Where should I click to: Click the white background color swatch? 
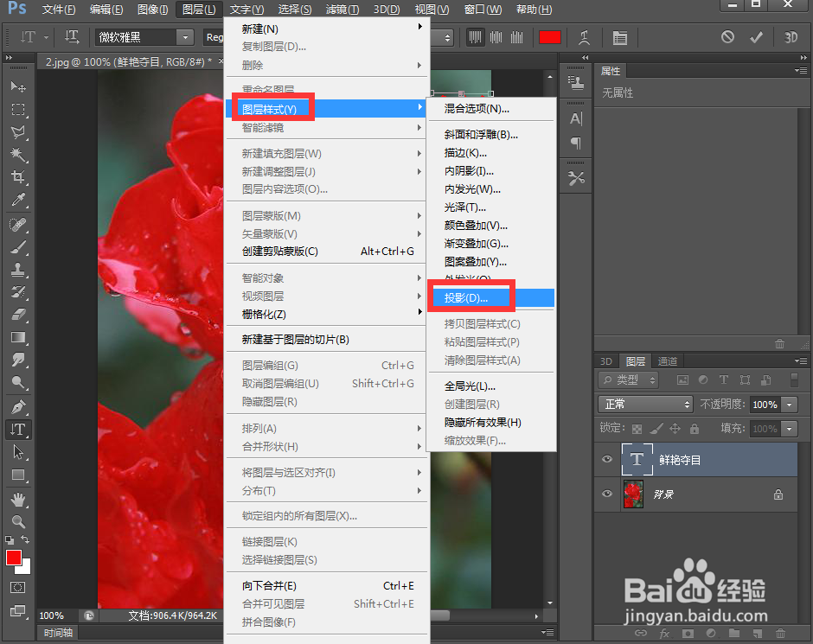tap(25, 569)
